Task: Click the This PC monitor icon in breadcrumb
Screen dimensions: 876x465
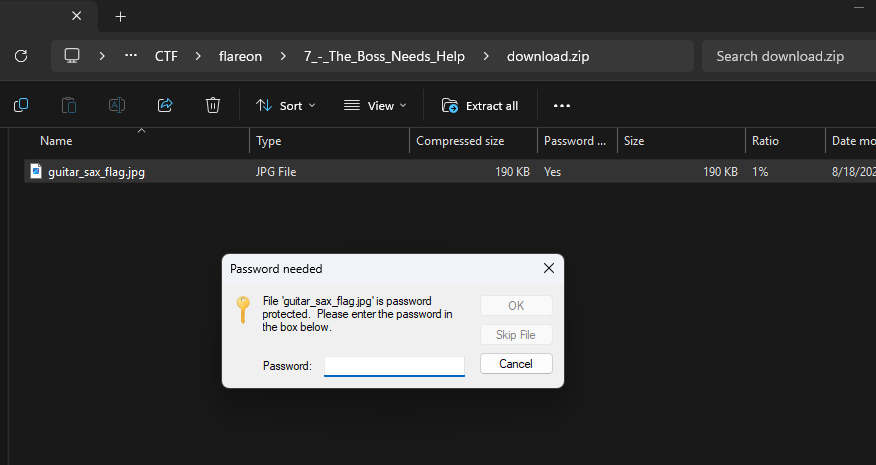Action: (72, 56)
